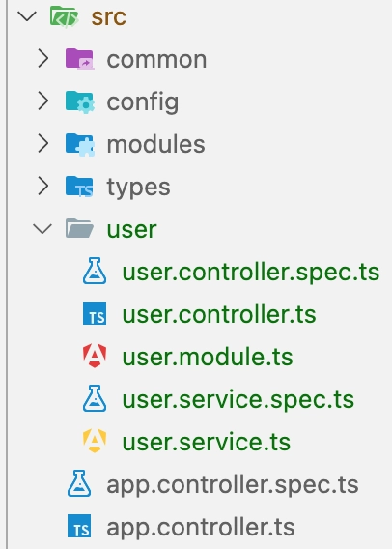Open user.controller.ts file name

219,314
